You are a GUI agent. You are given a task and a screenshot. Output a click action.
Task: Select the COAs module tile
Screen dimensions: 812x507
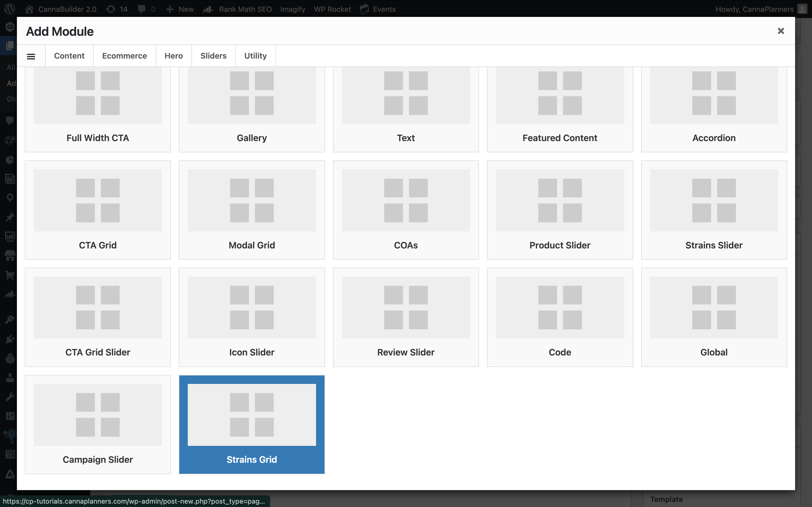click(x=406, y=210)
